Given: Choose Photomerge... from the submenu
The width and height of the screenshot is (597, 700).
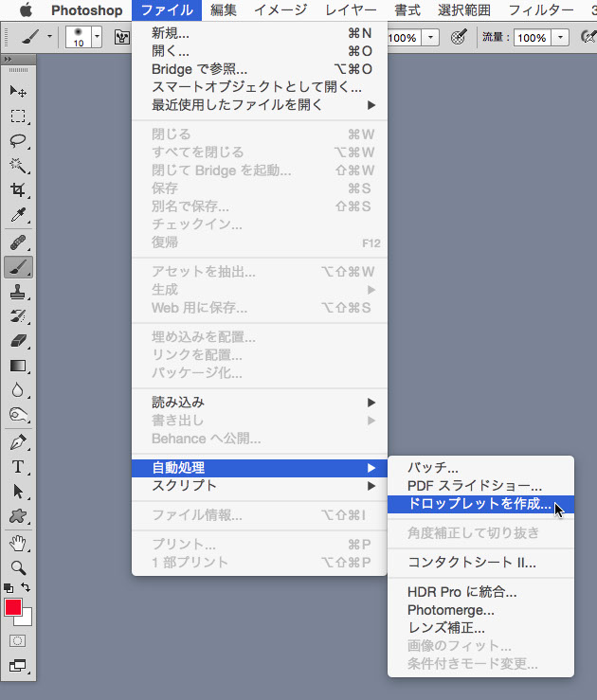Looking at the screenshot, I should coord(480,610).
